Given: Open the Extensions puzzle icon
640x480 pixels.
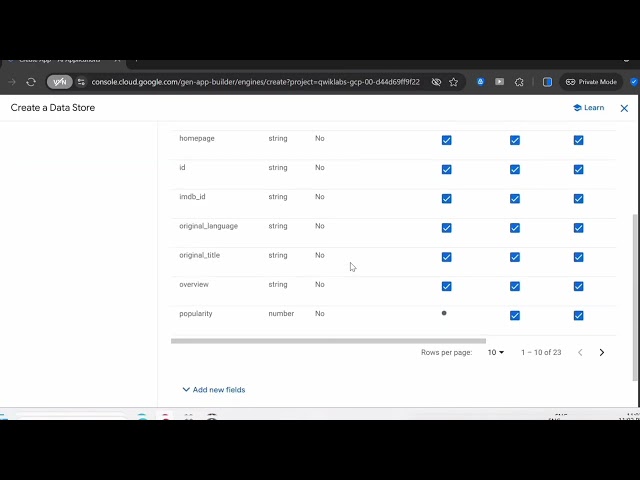Looking at the screenshot, I should 519,82.
